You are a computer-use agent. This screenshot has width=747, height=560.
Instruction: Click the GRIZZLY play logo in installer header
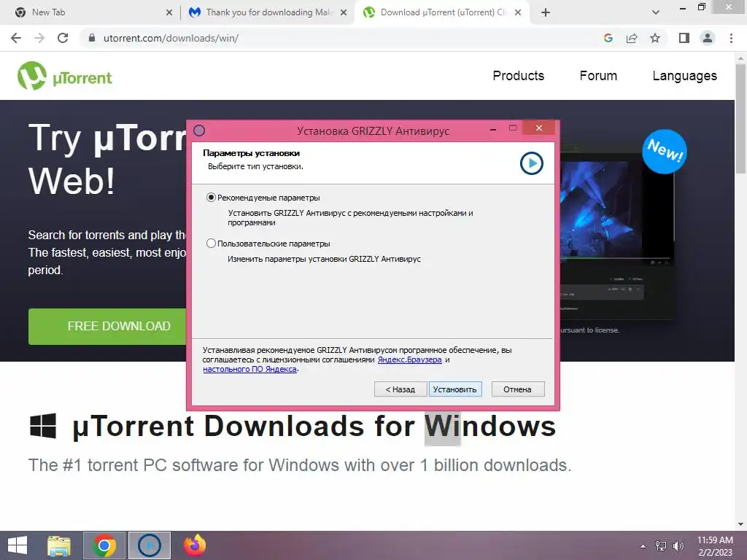(532, 163)
